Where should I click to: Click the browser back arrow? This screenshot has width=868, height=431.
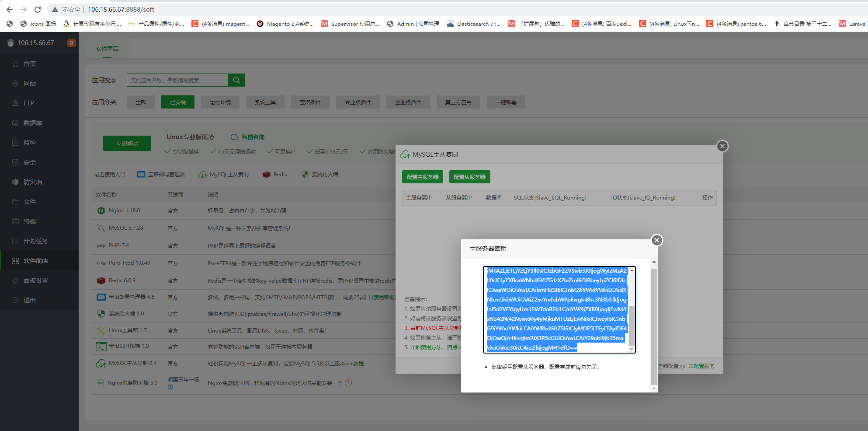coord(10,10)
